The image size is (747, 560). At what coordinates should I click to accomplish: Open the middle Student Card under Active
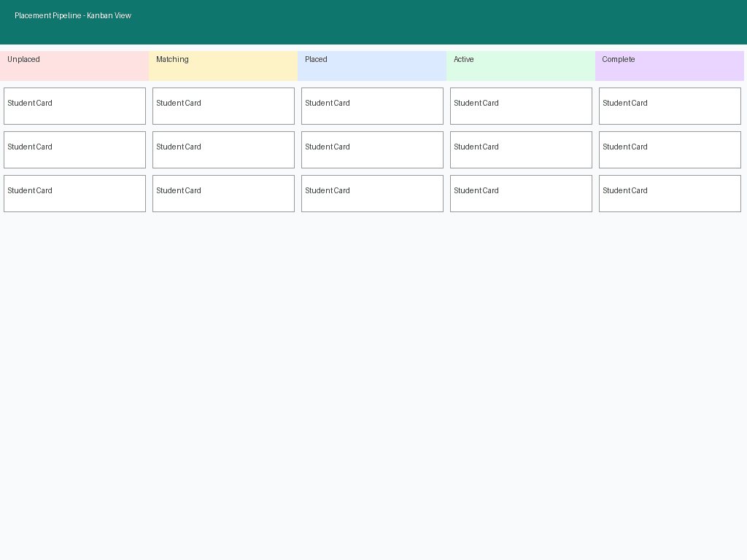coord(521,149)
